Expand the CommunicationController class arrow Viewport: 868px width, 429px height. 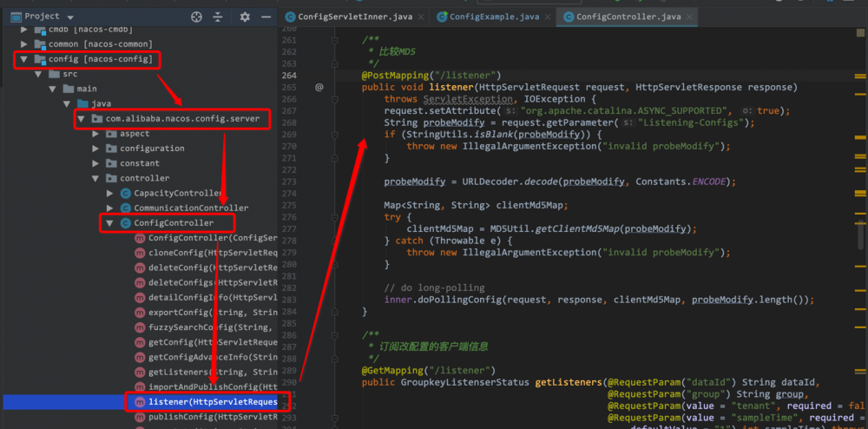coord(110,208)
